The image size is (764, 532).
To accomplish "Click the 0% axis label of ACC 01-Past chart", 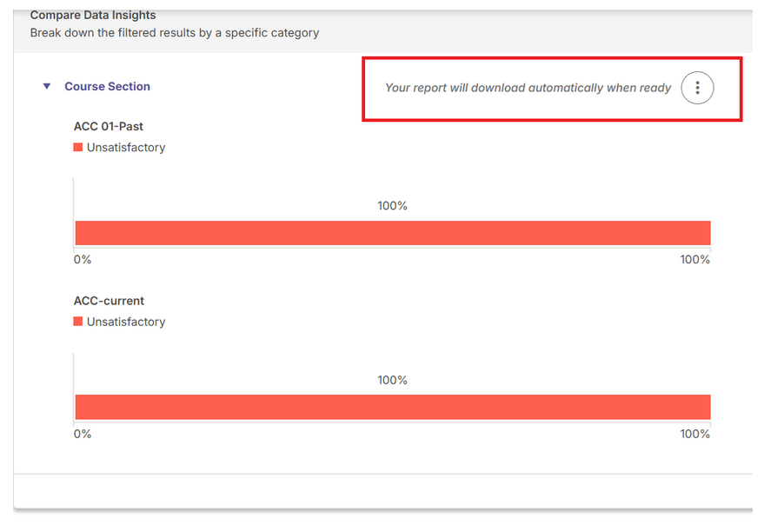I will coord(83,259).
